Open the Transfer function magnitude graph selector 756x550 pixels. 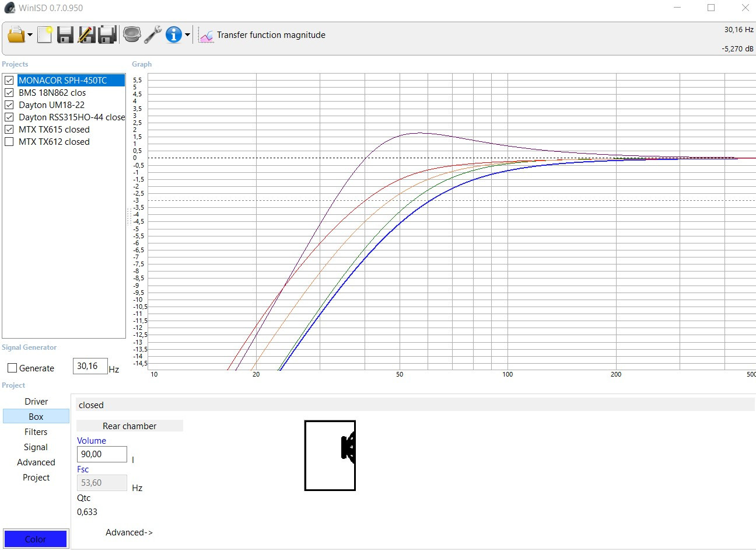[x=262, y=36]
